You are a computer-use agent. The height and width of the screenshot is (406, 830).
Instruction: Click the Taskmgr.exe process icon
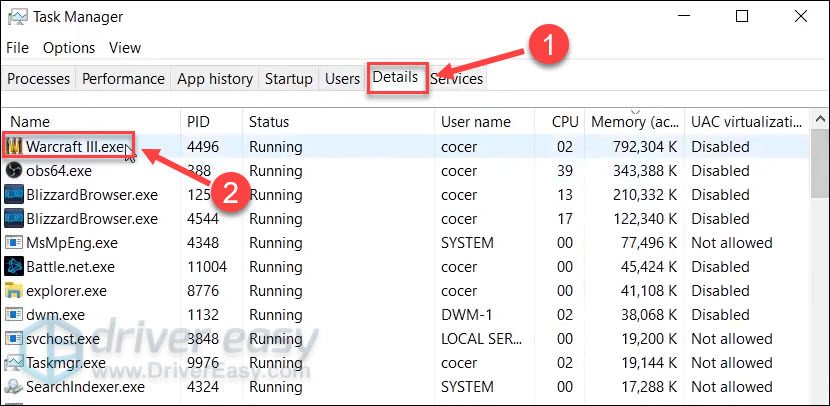(x=14, y=363)
